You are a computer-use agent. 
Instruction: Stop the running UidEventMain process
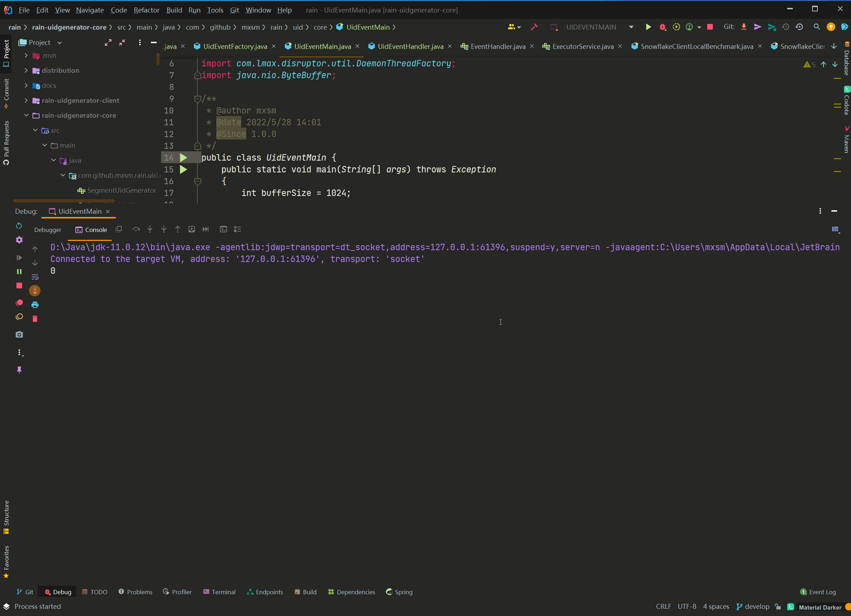point(710,27)
